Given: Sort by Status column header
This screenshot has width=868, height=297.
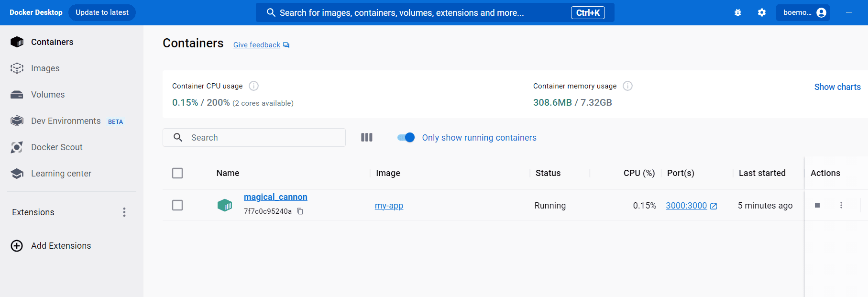Looking at the screenshot, I should pyautogui.click(x=548, y=173).
